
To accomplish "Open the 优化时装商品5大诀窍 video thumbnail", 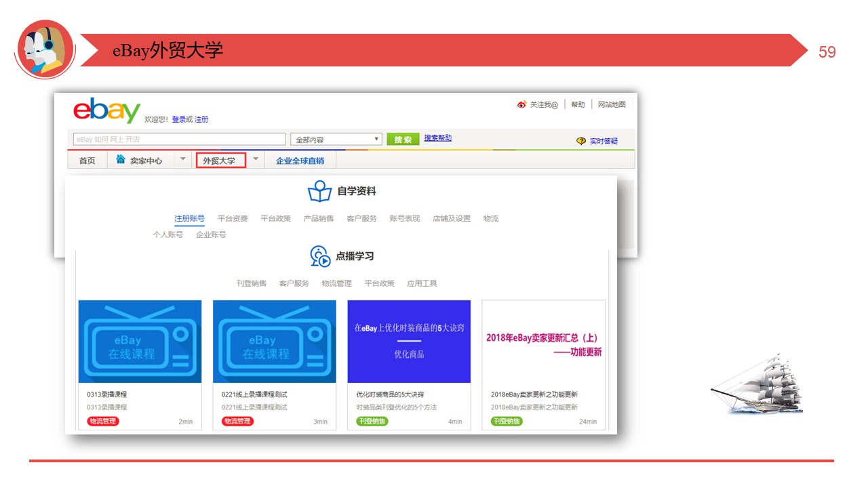I will pos(409,342).
